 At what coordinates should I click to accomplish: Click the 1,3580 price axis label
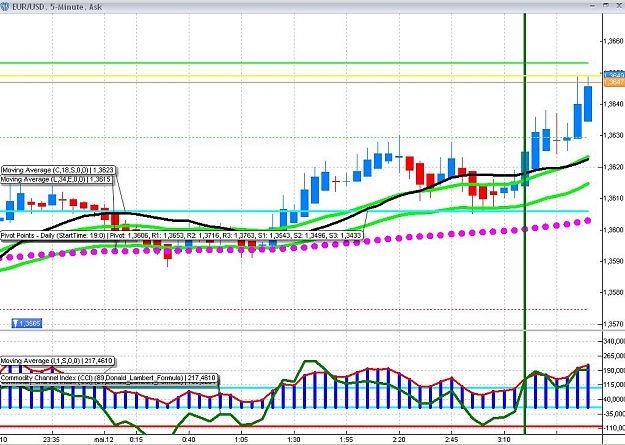(x=613, y=293)
